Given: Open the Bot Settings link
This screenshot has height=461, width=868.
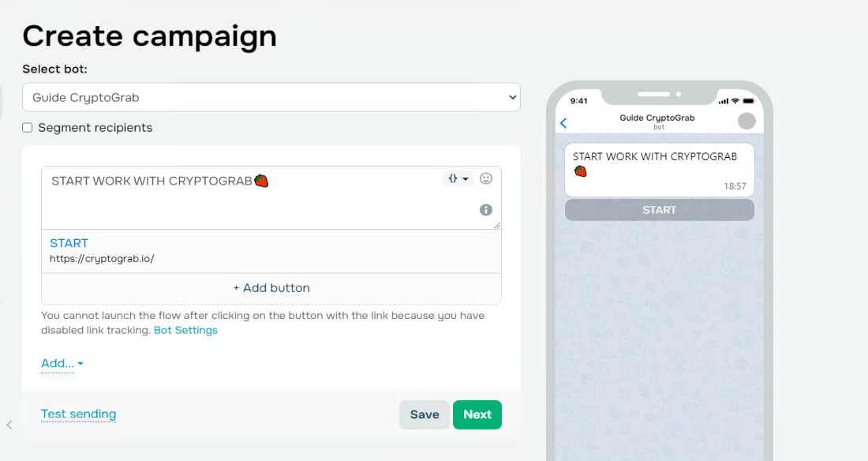Looking at the screenshot, I should (185, 330).
